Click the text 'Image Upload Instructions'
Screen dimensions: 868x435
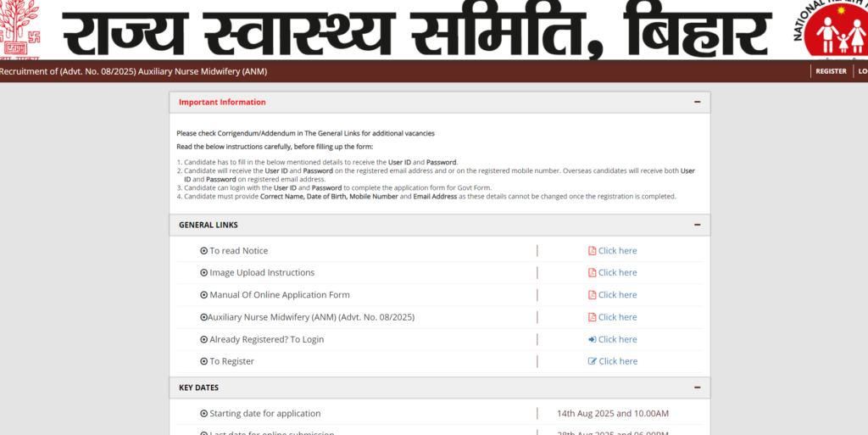[262, 273]
